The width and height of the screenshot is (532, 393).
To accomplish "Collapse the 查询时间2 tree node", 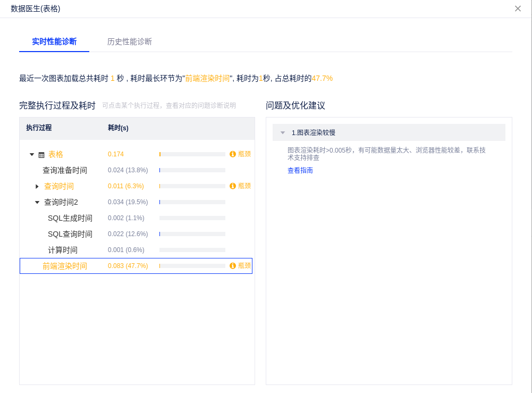I will [x=37, y=203].
